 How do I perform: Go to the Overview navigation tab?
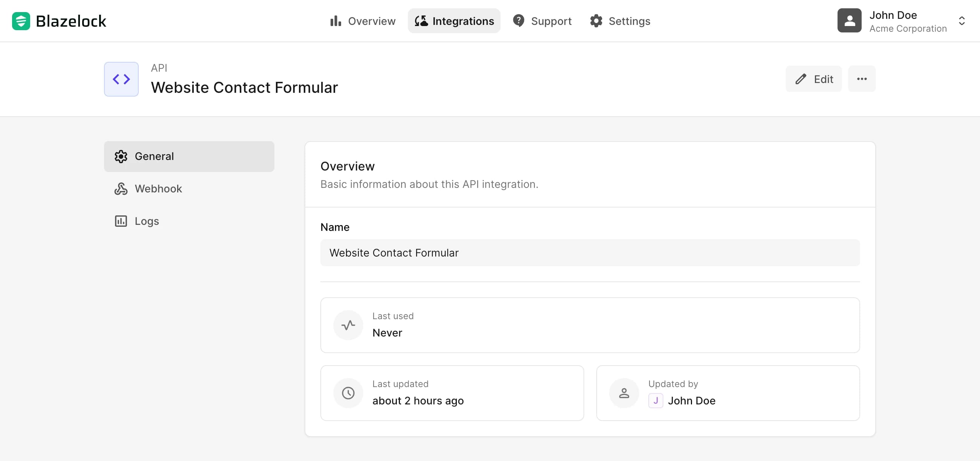[363, 21]
